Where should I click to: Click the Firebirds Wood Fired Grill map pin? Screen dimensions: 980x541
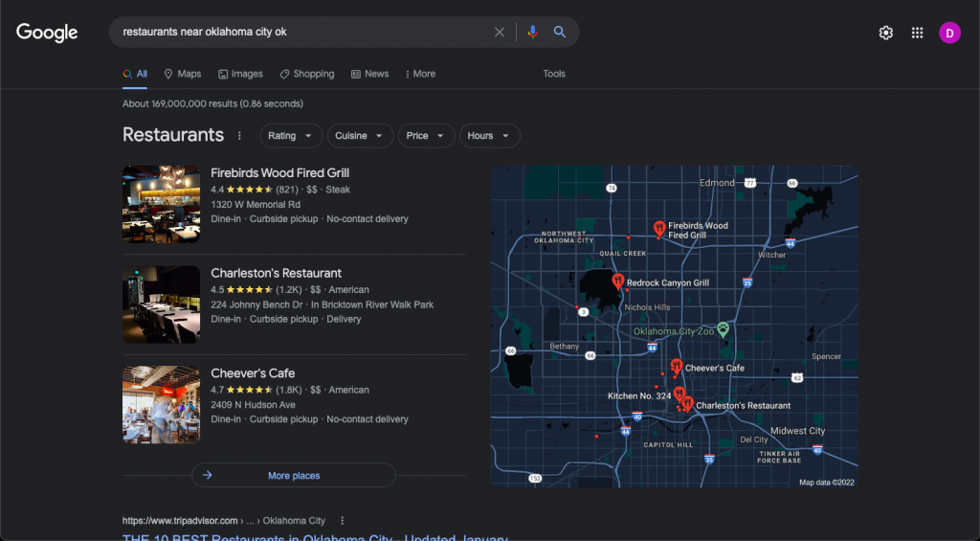tap(659, 228)
